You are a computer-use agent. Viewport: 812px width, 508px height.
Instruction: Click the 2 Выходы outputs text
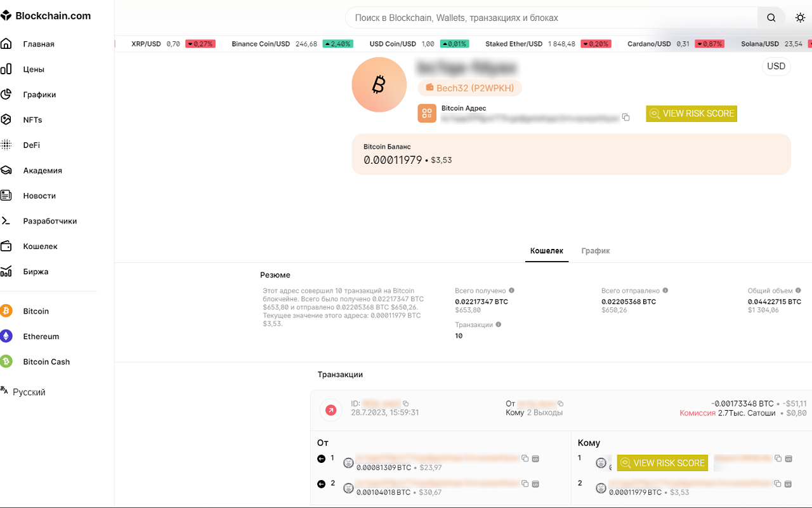(544, 413)
